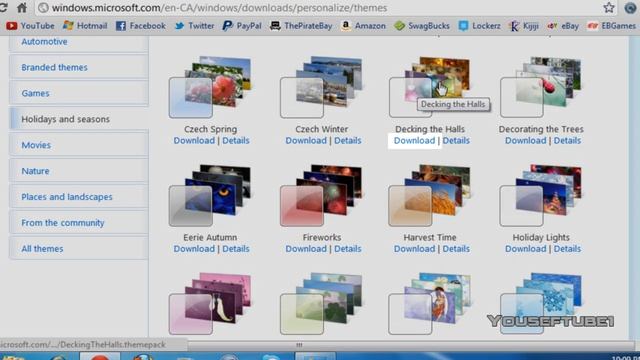Click the browser Home icon
Screen dimensions: 640x360
pos(22,8)
